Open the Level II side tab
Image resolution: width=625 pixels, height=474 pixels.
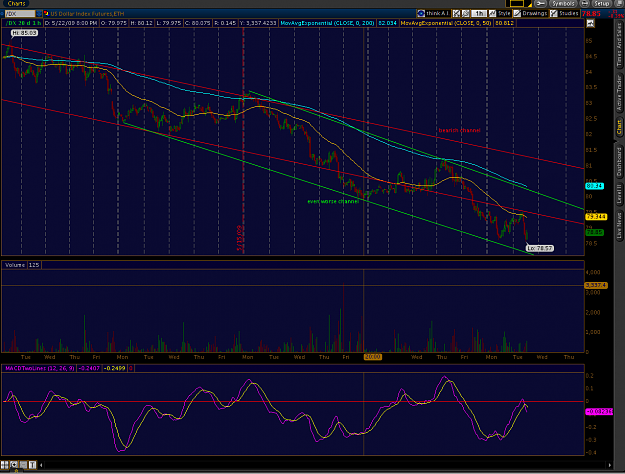point(619,195)
